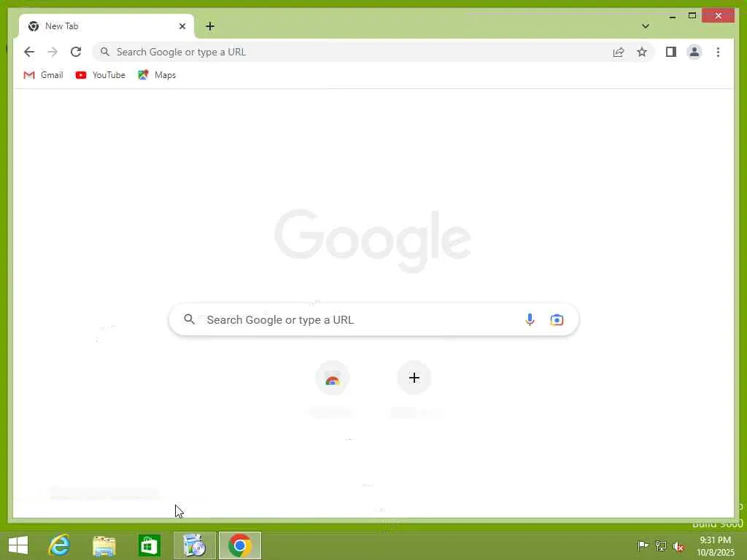This screenshot has width=747, height=560.
Task: Open Chrome's three-dot menu
Action: [x=718, y=52]
